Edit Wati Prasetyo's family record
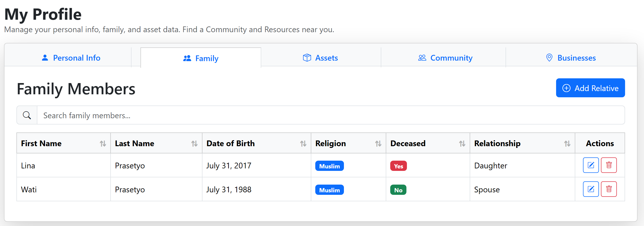 [590, 189]
